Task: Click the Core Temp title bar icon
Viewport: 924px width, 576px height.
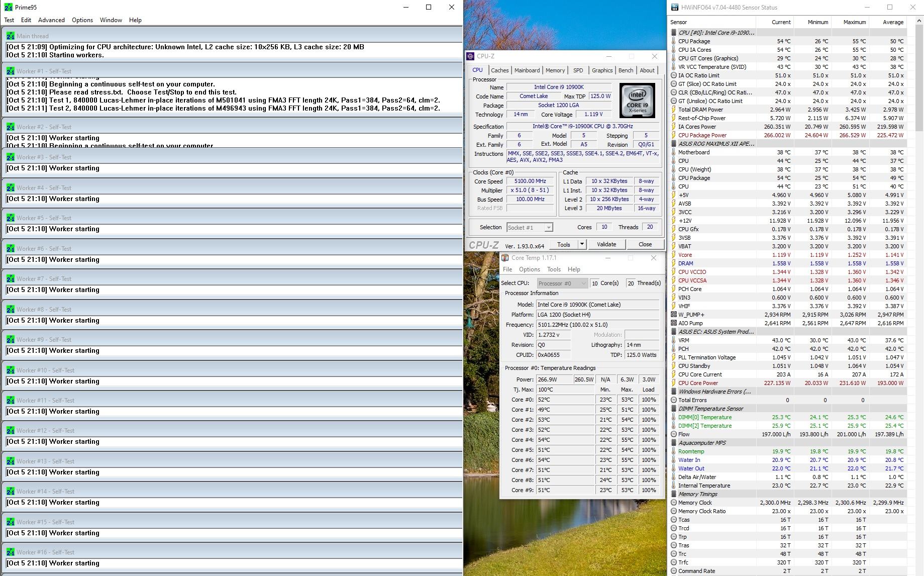Action: (x=505, y=258)
